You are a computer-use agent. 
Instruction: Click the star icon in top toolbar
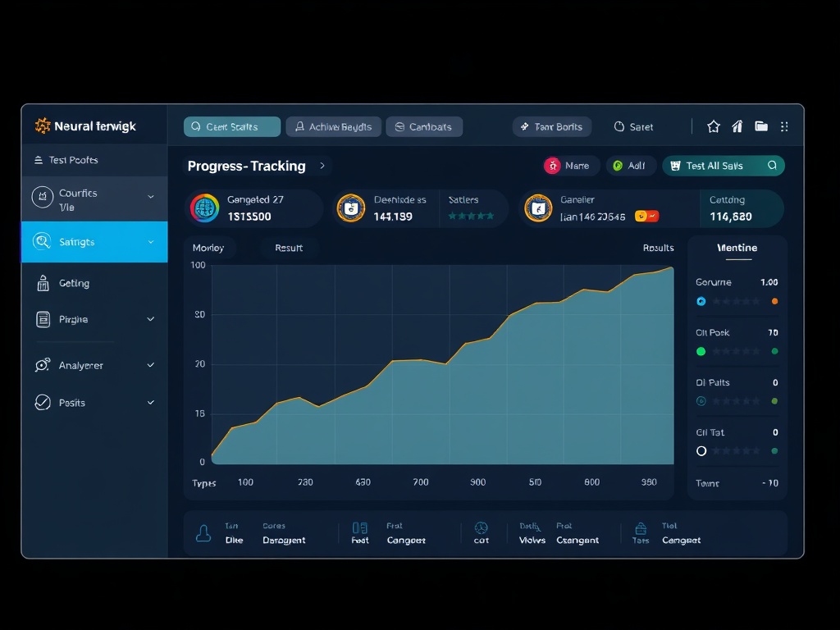pos(713,126)
